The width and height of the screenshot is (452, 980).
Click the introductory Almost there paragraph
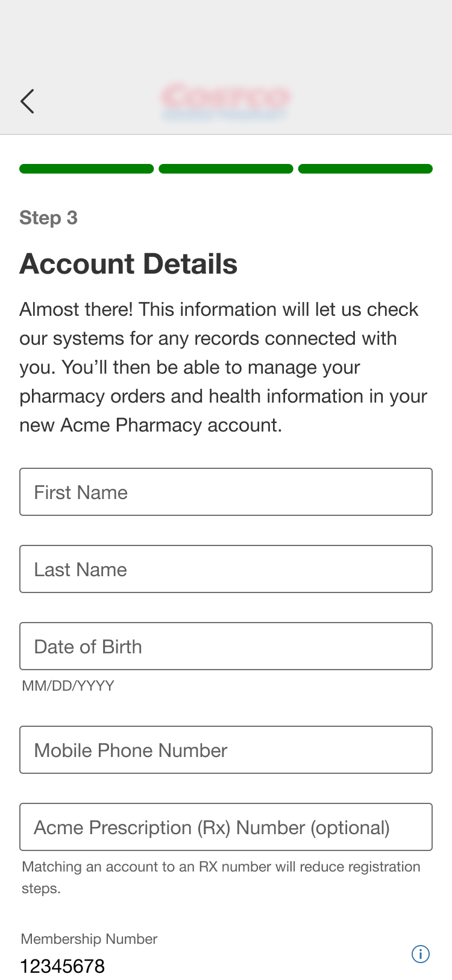(x=223, y=366)
